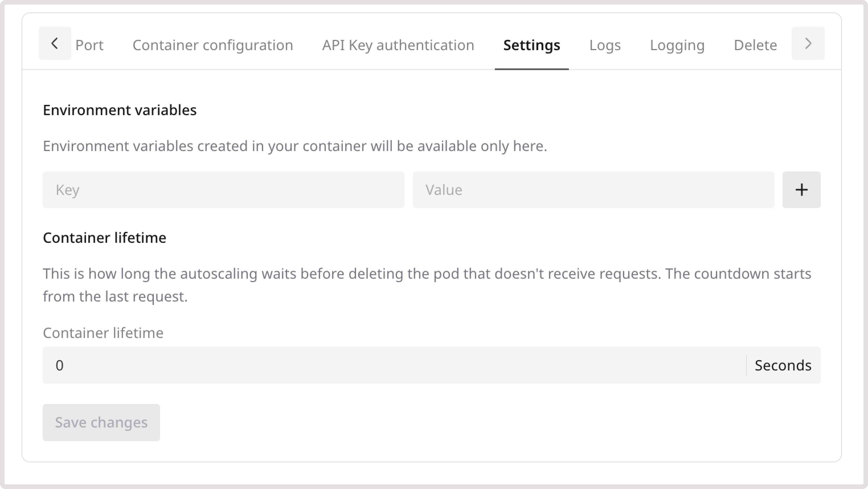868x489 pixels.
Task: Select the Delete tab
Action: pyautogui.click(x=755, y=45)
